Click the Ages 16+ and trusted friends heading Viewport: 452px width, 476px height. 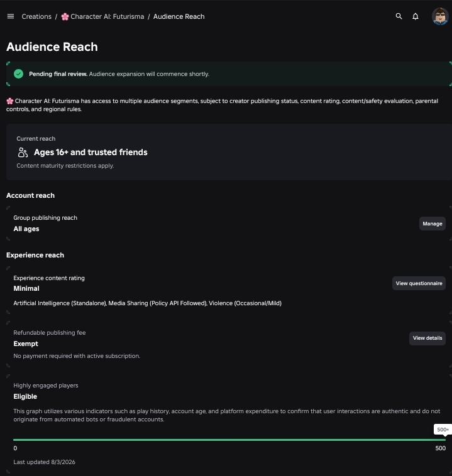(x=91, y=152)
